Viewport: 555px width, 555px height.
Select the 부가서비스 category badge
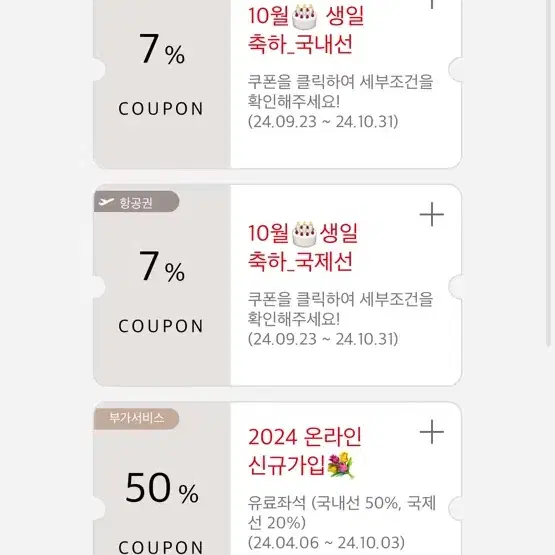[137, 418]
